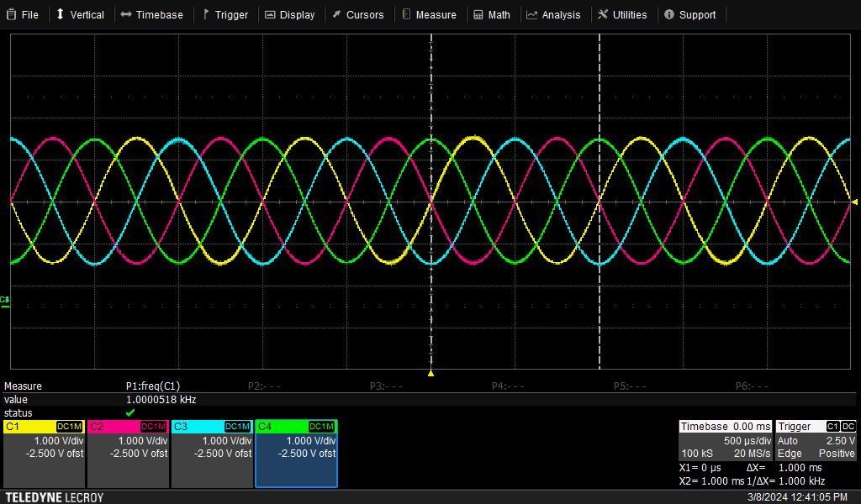Click the Vertical up-down arrow icon
Screen dimensions: 861x504
61,14
